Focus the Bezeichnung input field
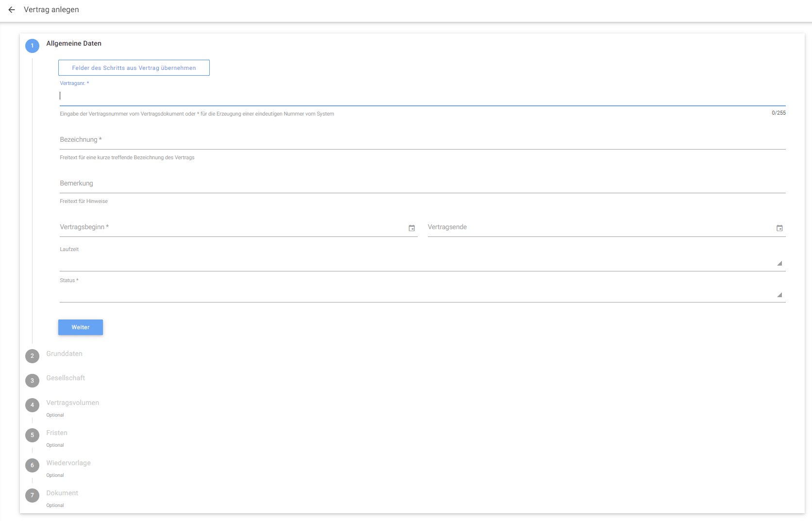 423,140
